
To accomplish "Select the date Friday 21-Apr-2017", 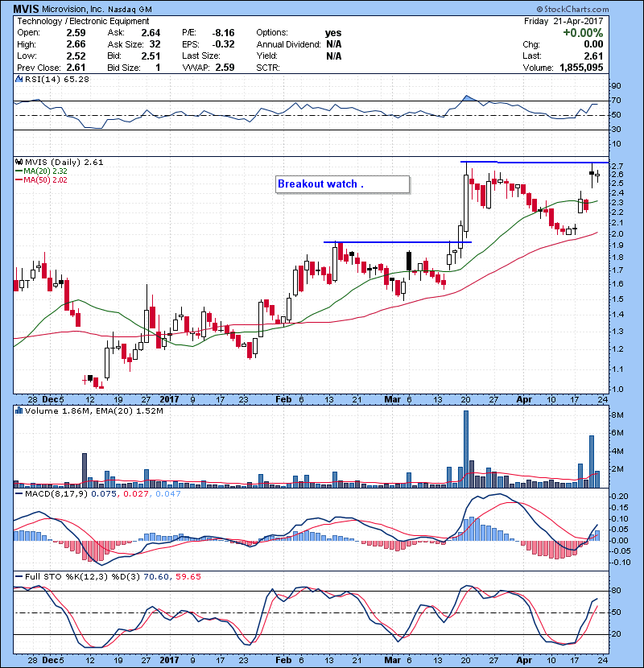I will click(563, 21).
